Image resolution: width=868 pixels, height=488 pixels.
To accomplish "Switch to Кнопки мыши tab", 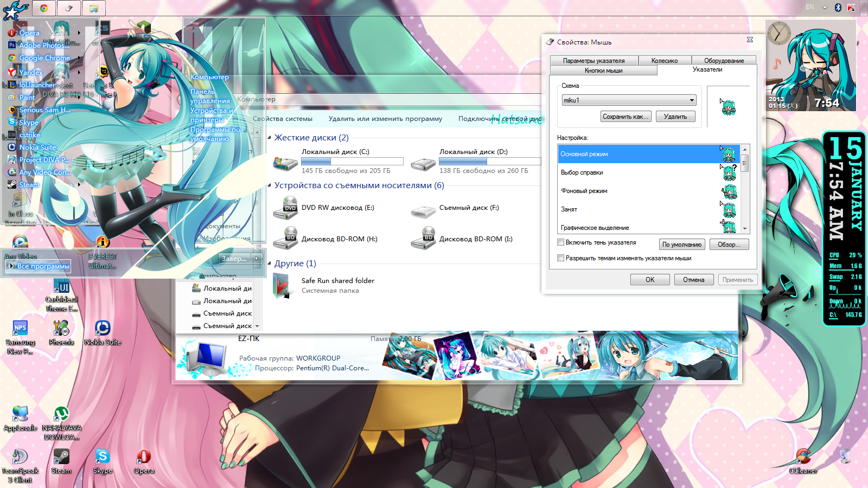I will pyautogui.click(x=603, y=70).
